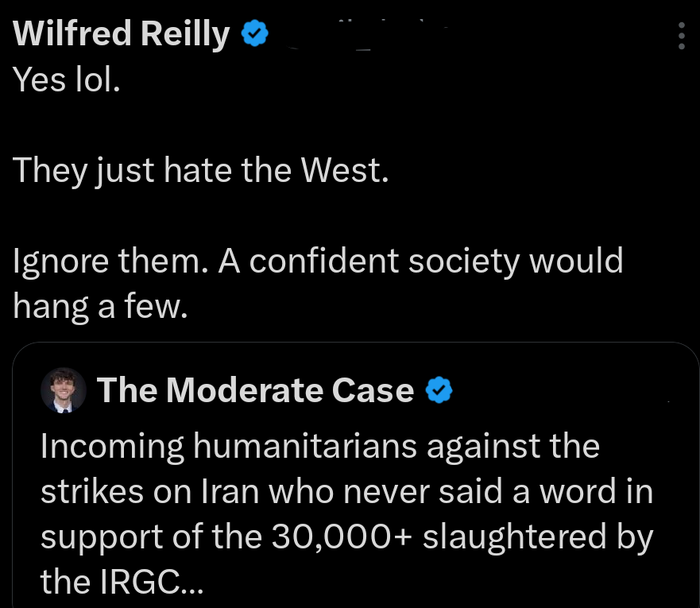Screen dimensions: 700x608
Task: Select the line 'They just hate the West.'
Action: [x=201, y=169]
